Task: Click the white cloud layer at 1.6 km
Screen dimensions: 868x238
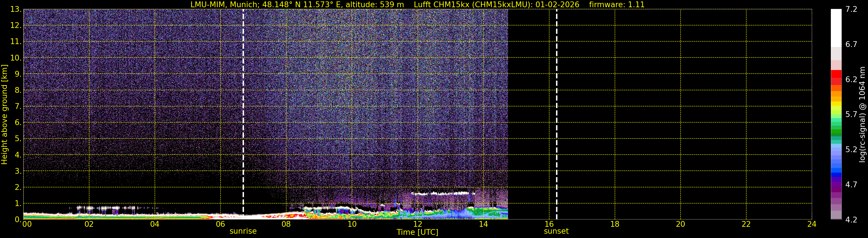Action: (x=443, y=194)
